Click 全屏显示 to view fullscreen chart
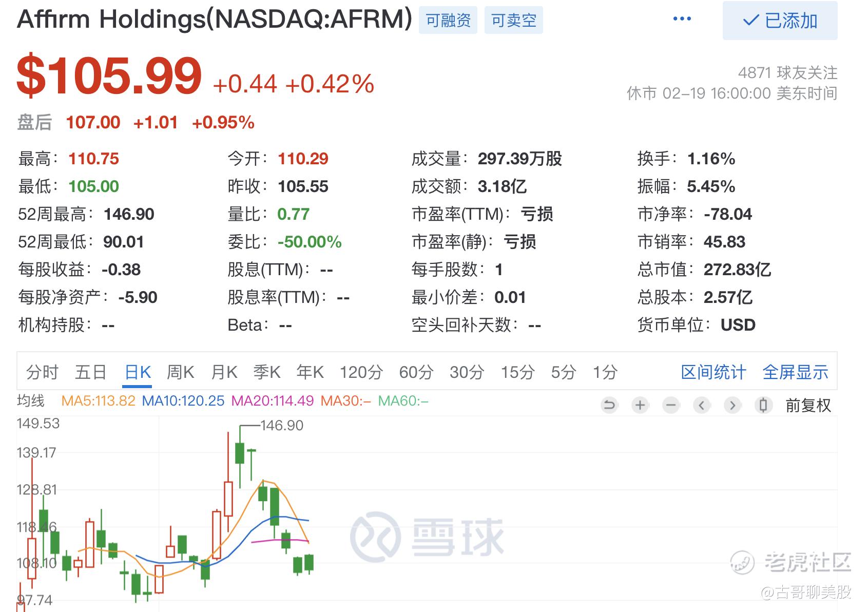Image resolution: width=868 pixels, height=612 pixels. (795, 372)
